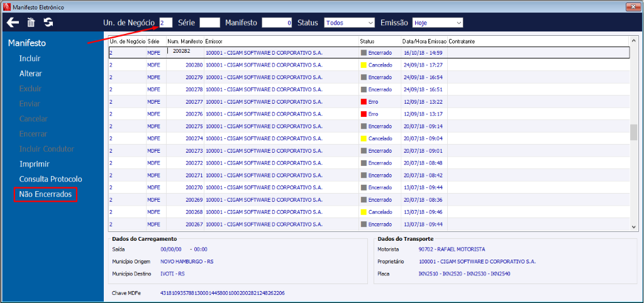Screen dimensions: 644x303
Task: Click the trash can icon
Action: 31,23
